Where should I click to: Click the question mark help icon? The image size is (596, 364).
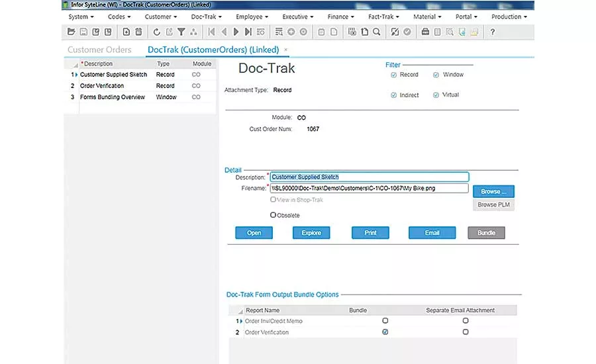tap(493, 32)
